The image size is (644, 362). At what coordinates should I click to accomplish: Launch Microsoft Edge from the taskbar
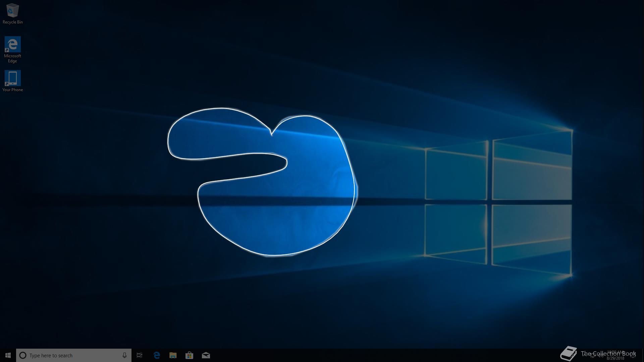pyautogui.click(x=157, y=355)
